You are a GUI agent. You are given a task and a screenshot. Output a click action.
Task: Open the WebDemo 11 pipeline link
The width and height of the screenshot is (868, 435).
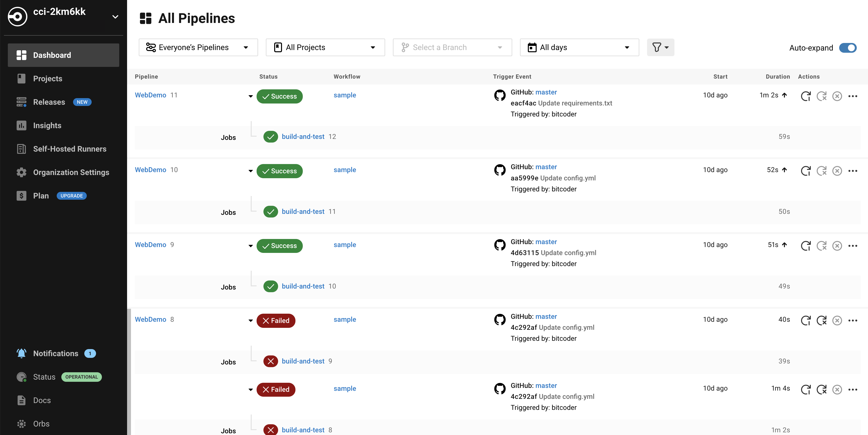(x=150, y=95)
